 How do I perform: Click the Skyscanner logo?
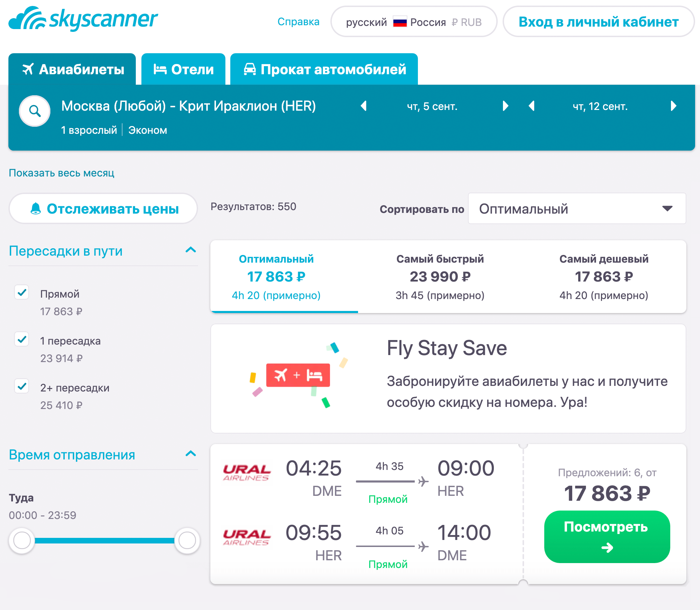(83, 19)
